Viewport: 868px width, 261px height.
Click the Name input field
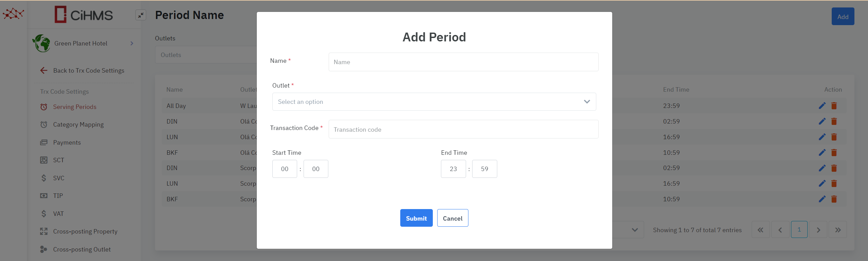pyautogui.click(x=463, y=62)
